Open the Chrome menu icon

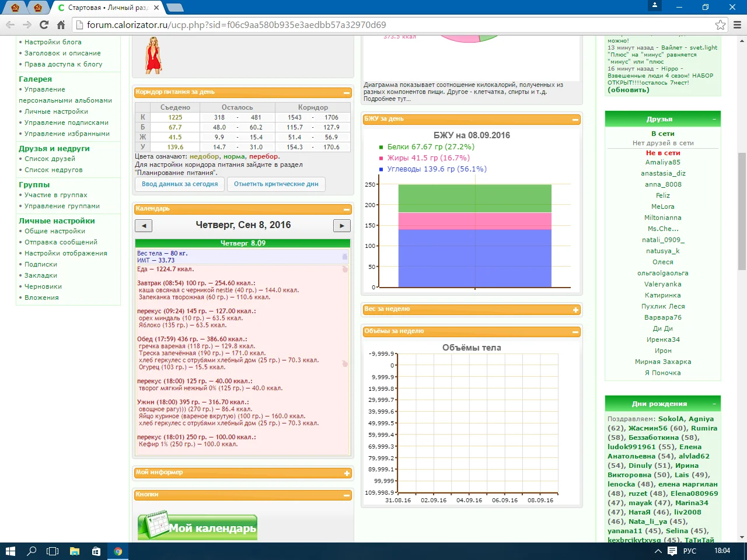click(737, 24)
